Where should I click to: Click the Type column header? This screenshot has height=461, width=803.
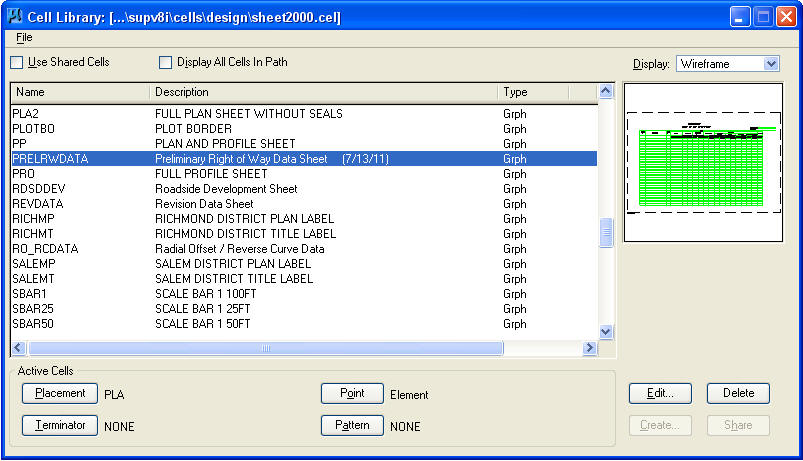tap(532, 92)
